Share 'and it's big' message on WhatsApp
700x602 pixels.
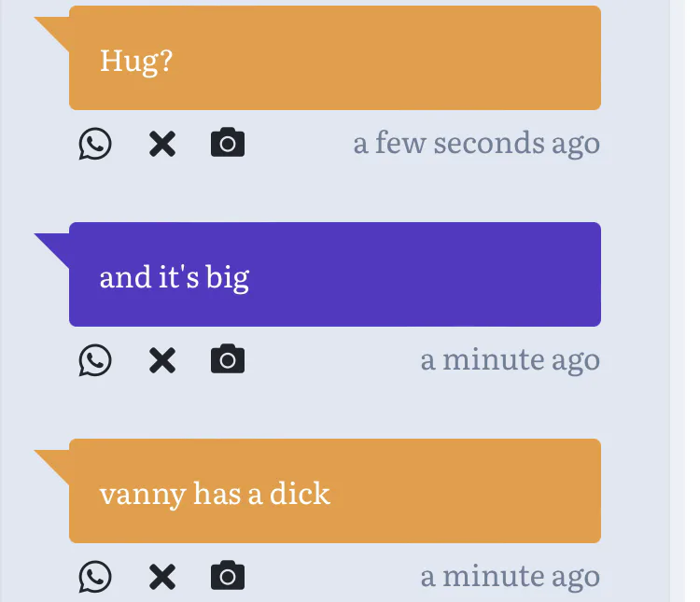[x=94, y=360]
